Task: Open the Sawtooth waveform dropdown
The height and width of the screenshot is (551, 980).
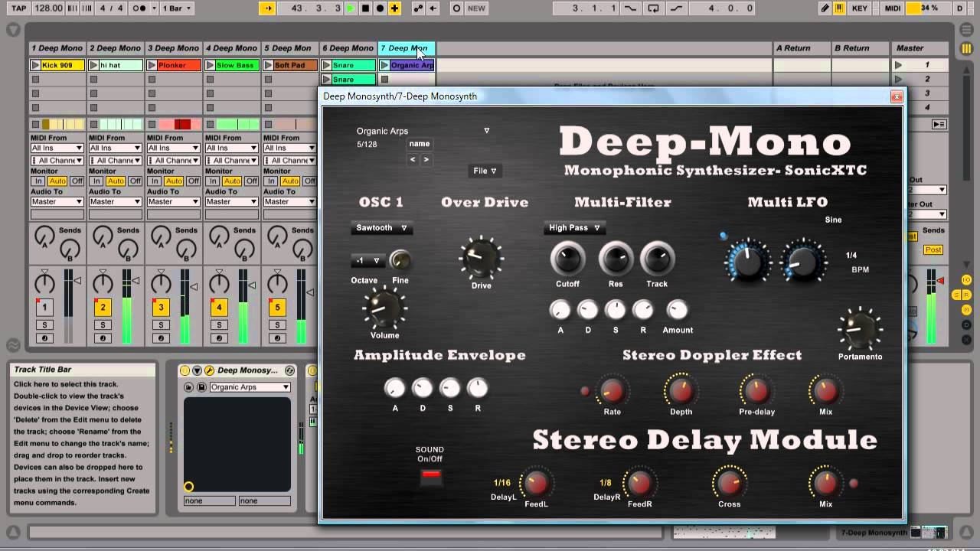Action: click(381, 228)
